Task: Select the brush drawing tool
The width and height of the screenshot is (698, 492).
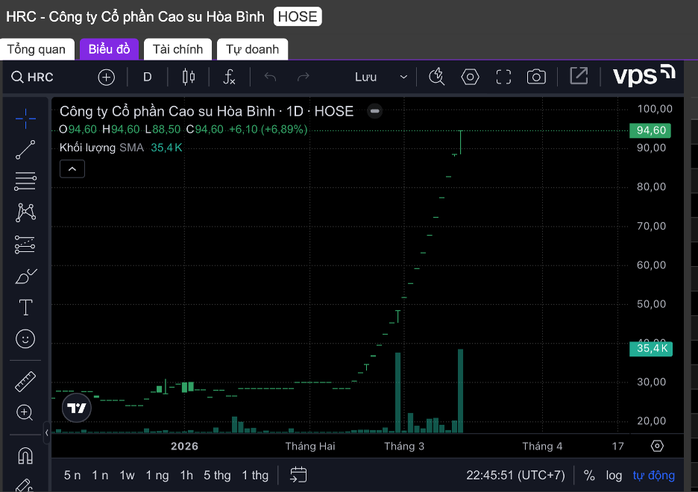Action: pos(26,276)
